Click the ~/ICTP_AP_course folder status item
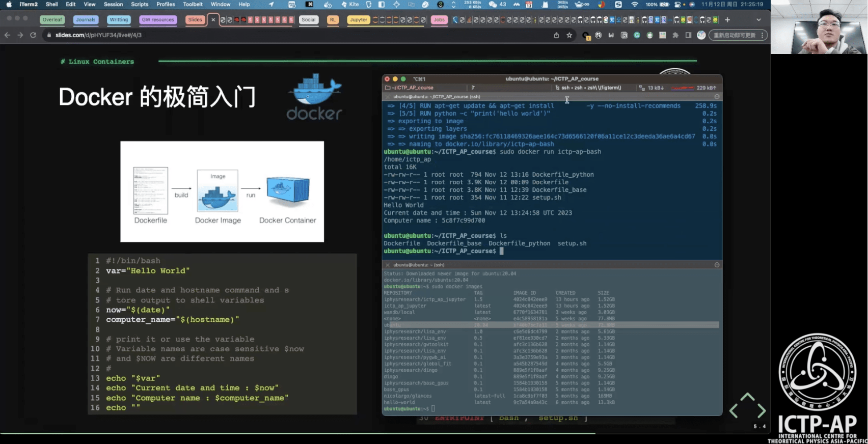This screenshot has height=444, width=868. tap(409, 88)
